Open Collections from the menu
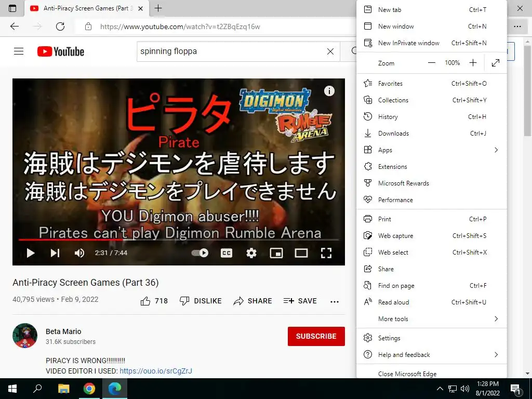 (x=432, y=100)
